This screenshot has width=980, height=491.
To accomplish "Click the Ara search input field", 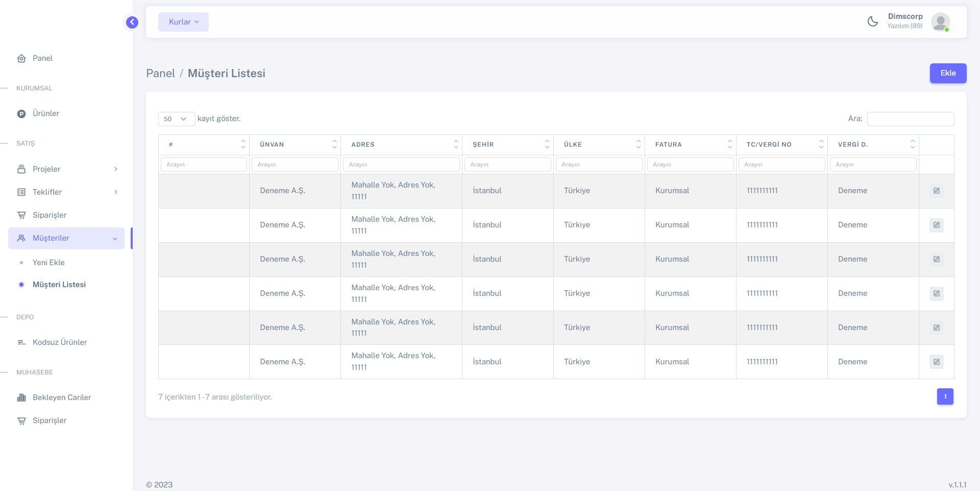I will [x=910, y=119].
